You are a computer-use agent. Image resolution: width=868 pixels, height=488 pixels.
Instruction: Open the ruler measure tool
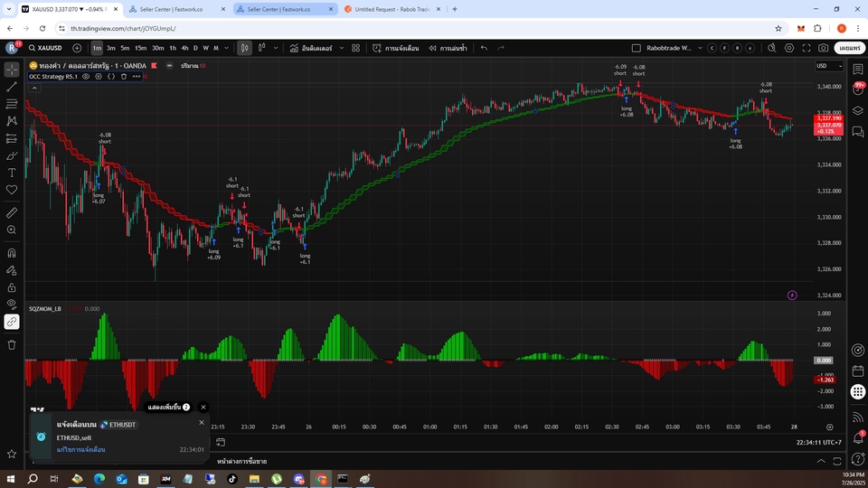[x=12, y=212]
